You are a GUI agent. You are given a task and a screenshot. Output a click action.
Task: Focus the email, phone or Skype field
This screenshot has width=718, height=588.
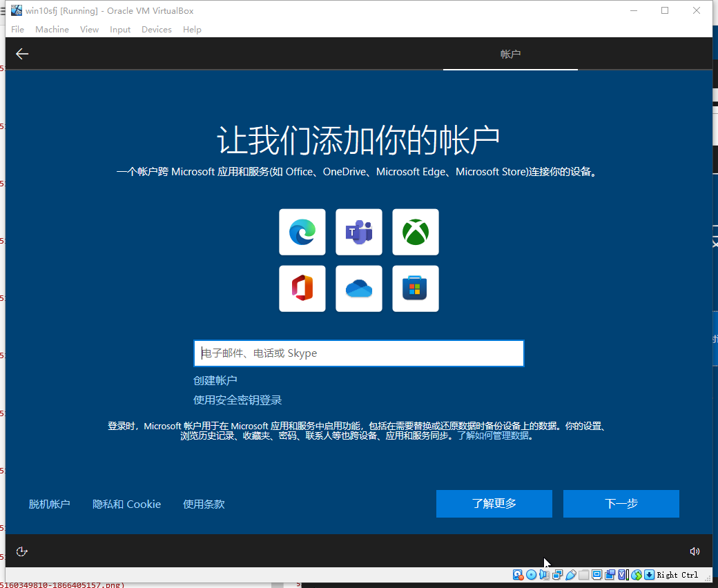point(359,353)
